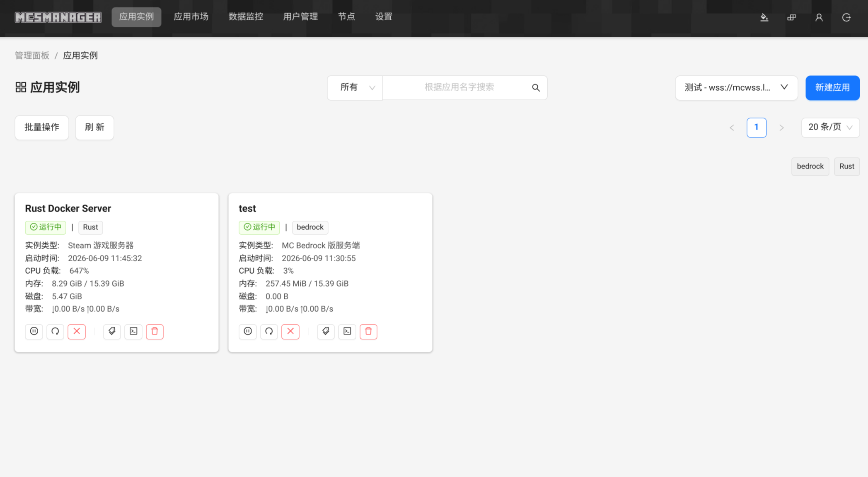Click start time 2026-06-09 11:30:55

tap(319, 258)
